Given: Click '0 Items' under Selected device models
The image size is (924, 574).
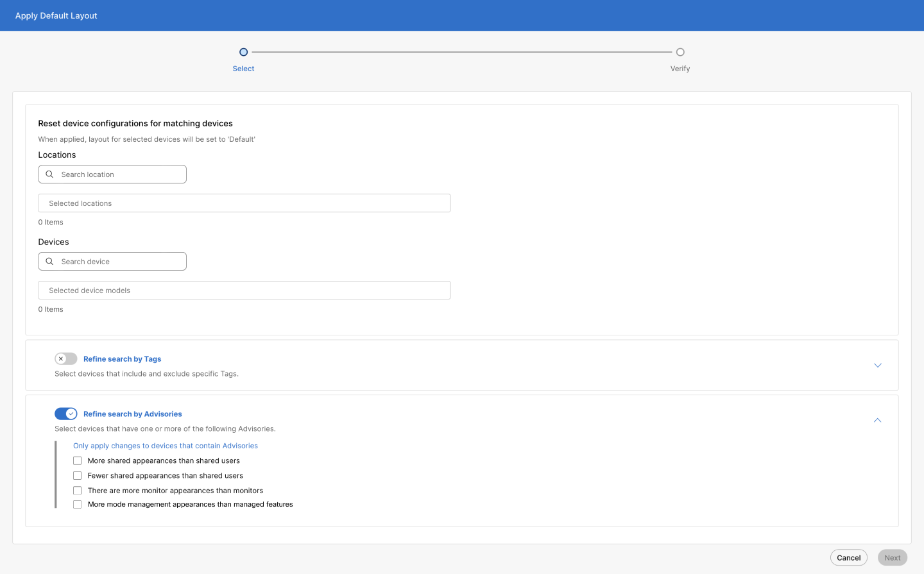Looking at the screenshot, I should pyautogui.click(x=51, y=310).
